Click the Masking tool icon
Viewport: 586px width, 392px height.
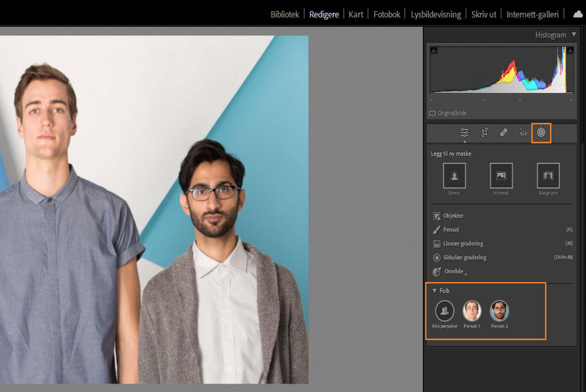(x=541, y=132)
